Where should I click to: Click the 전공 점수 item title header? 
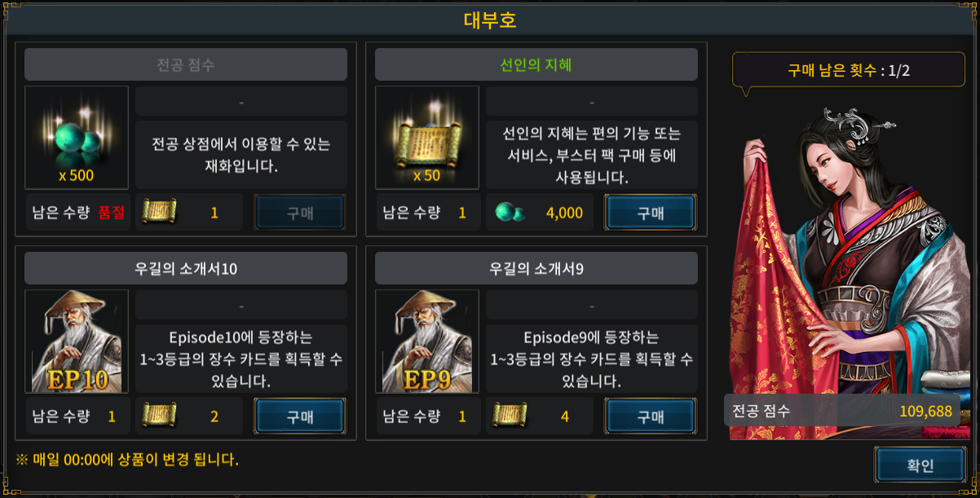pos(186,64)
